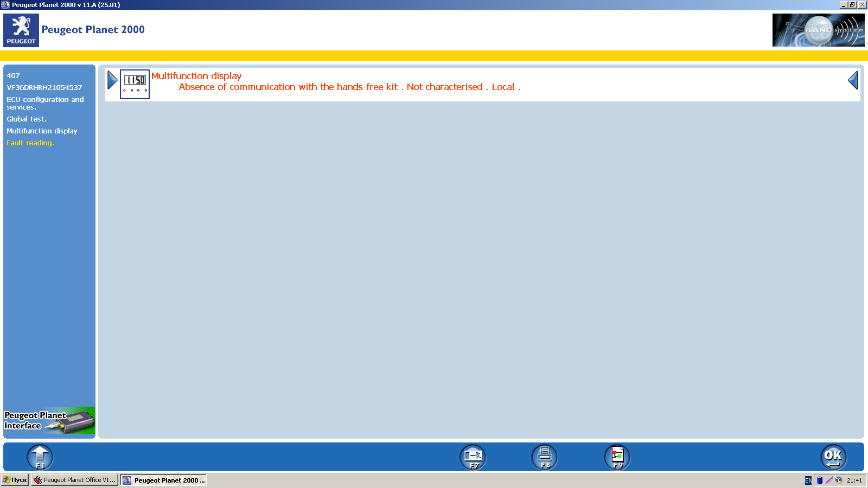Click the Peugeot Planet Interface image

pos(49,421)
